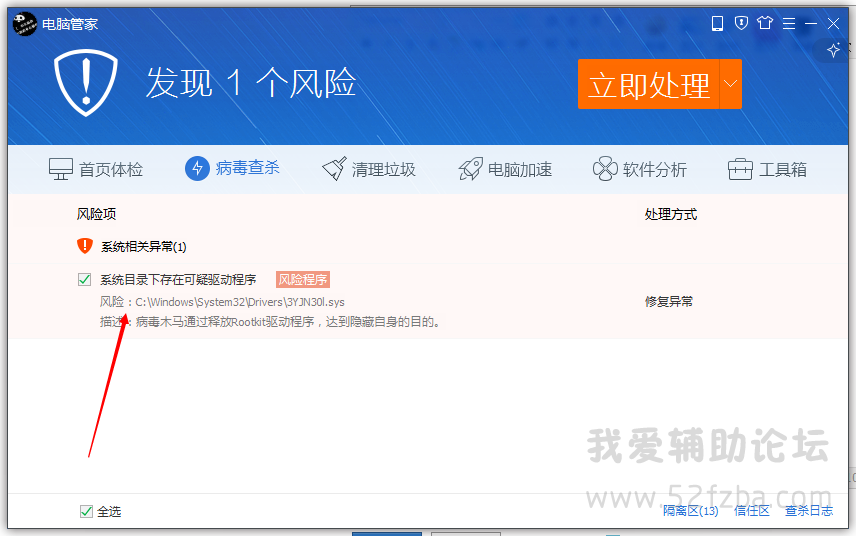Screen dimensions: 856x536
Task: Click the 处理方式 column header
Action: pos(670,214)
